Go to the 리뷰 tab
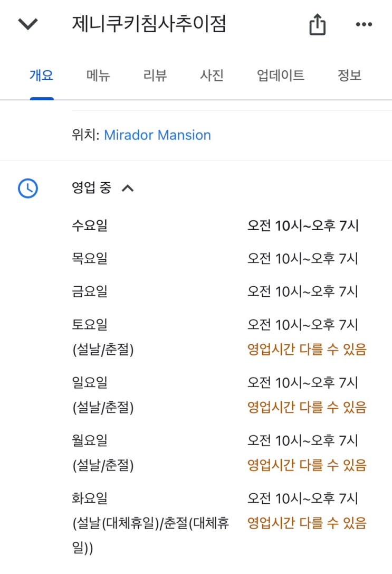The height and width of the screenshot is (574, 392). (155, 76)
